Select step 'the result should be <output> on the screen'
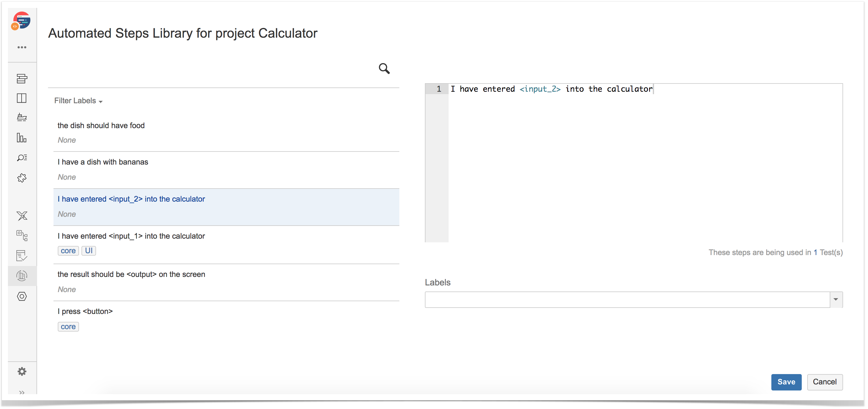 click(x=226, y=282)
